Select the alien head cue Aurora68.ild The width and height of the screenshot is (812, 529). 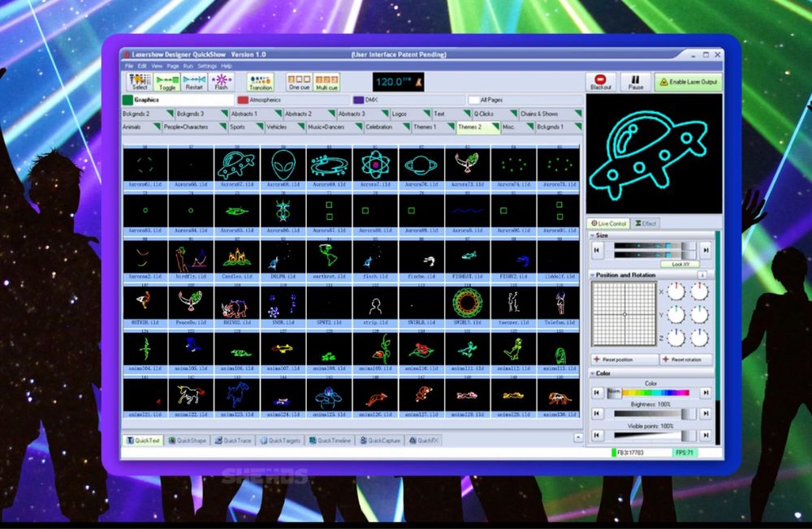283,168
